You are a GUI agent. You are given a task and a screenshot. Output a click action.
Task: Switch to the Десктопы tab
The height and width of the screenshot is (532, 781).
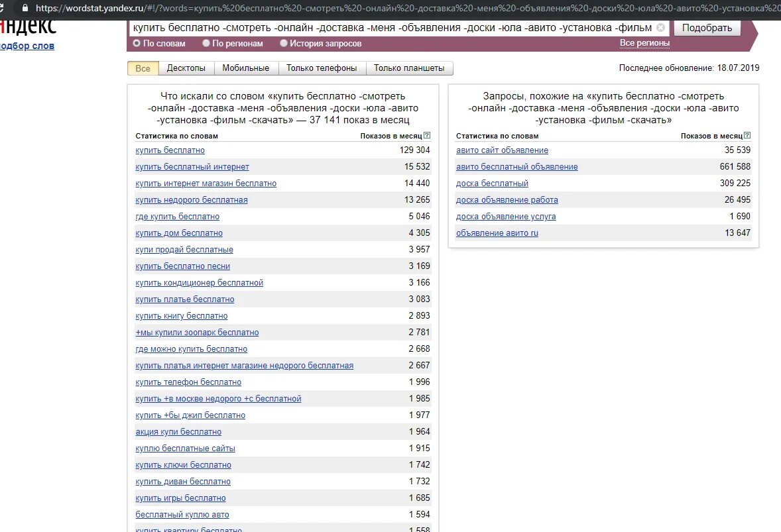(186, 68)
